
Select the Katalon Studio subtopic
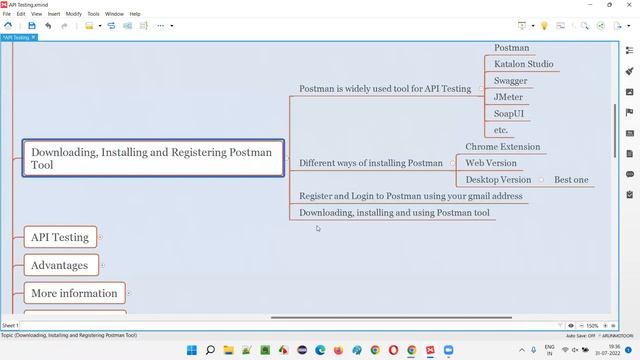tap(524, 64)
